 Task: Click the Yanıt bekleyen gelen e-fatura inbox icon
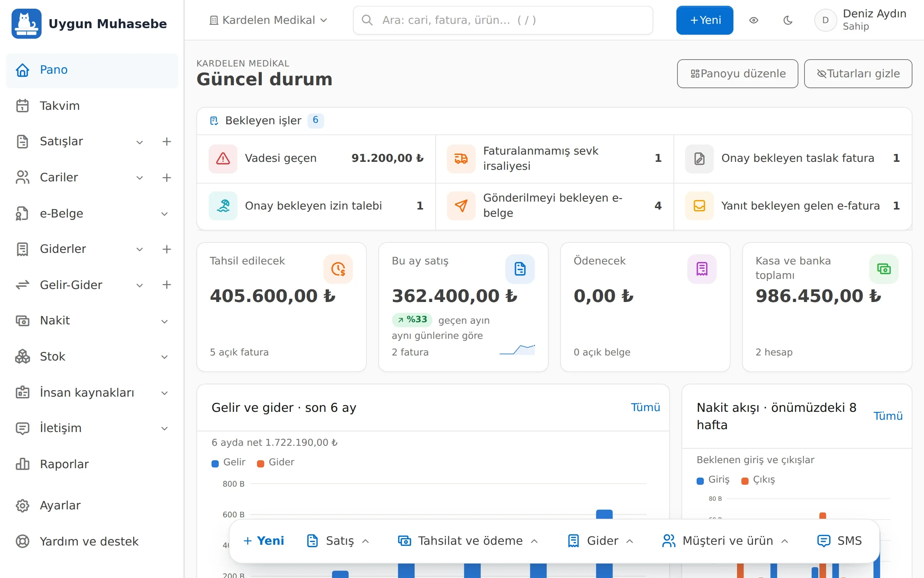click(699, 206)
